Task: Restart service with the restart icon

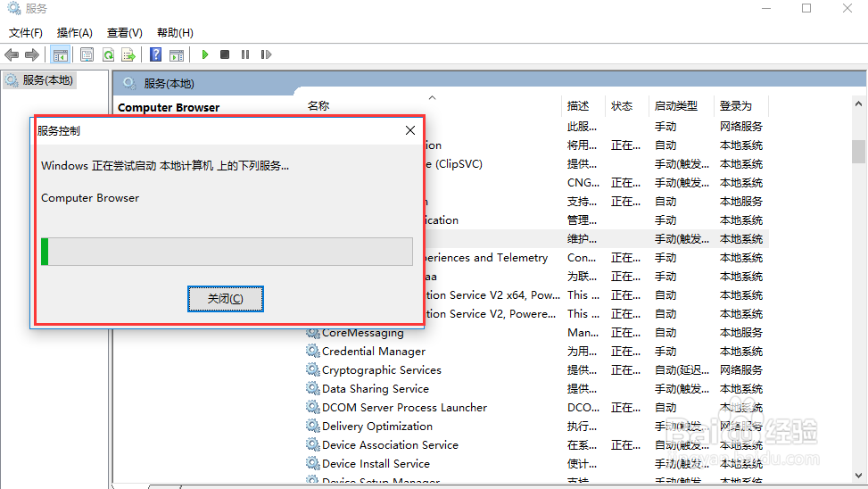Action: (266, 54)
